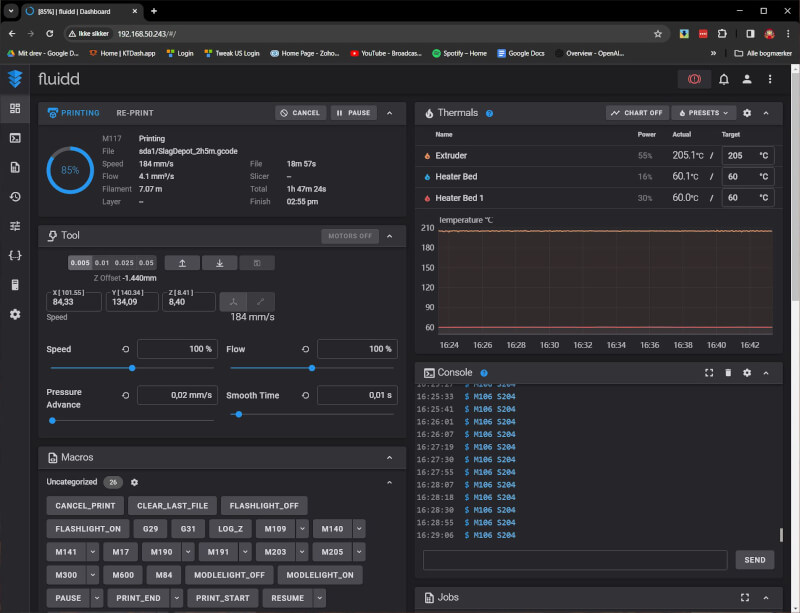Run the FLASHLIGHT_ON macro

(88, 528)
